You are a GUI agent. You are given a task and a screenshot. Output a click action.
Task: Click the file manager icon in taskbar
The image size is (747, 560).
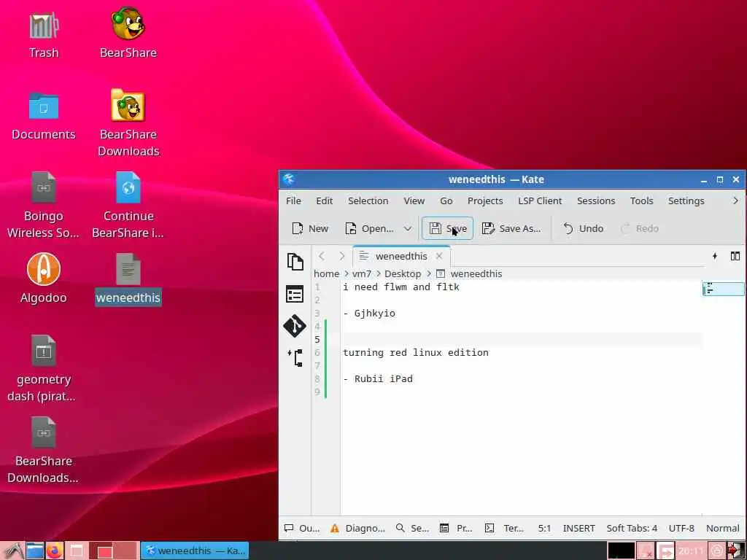pyautogui.click(x=35, y=551)
